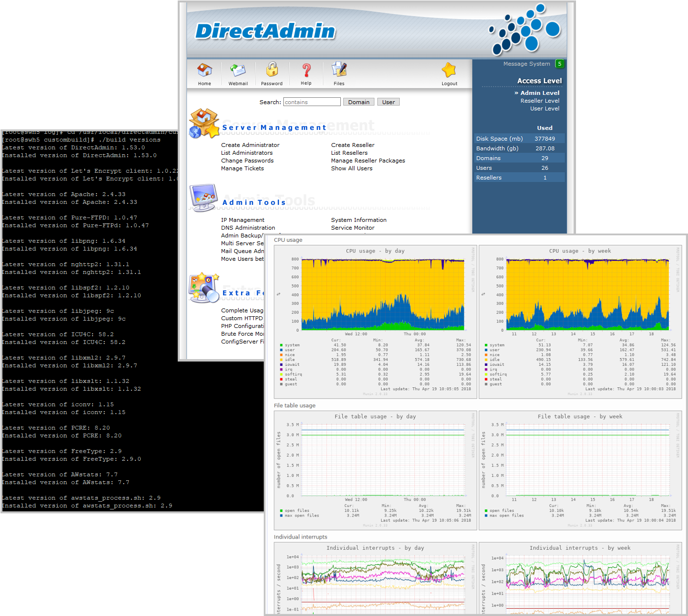Open Create Reseller
688x616 pixels.
[353, 145]
